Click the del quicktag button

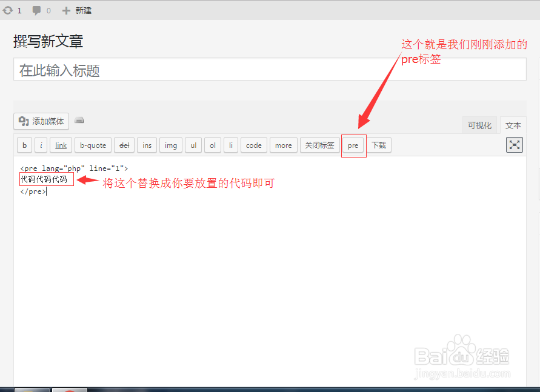point(124,145)
